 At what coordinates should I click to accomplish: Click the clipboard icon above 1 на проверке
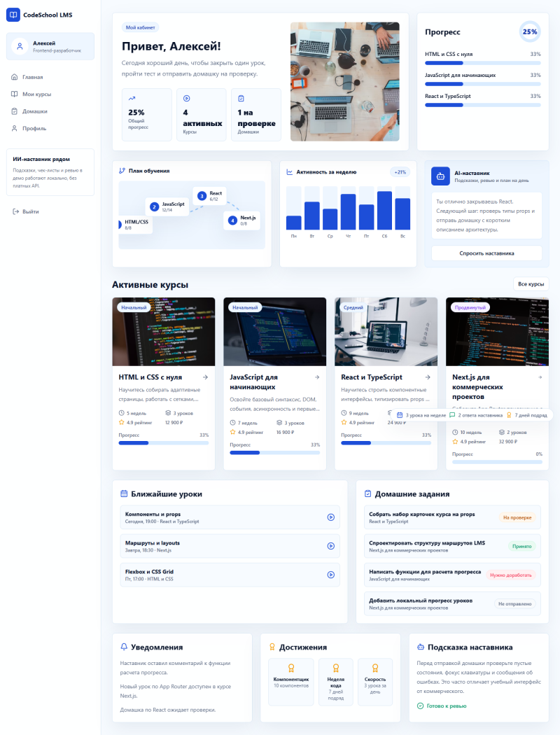tap(241, 99)
